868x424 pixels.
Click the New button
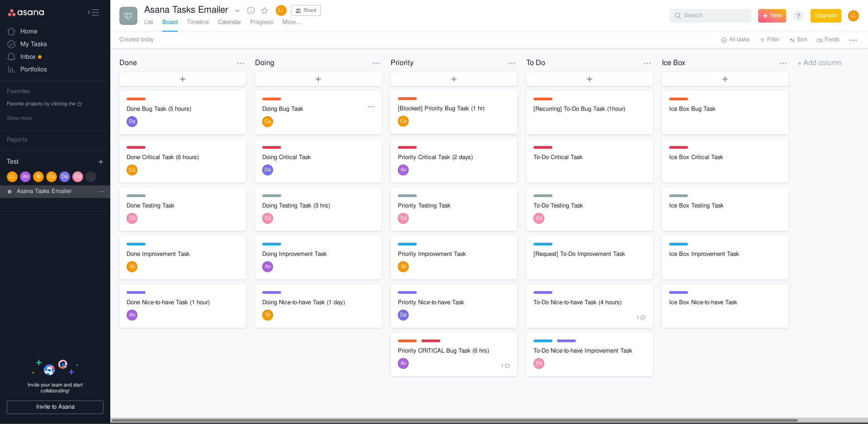(772, 15)
